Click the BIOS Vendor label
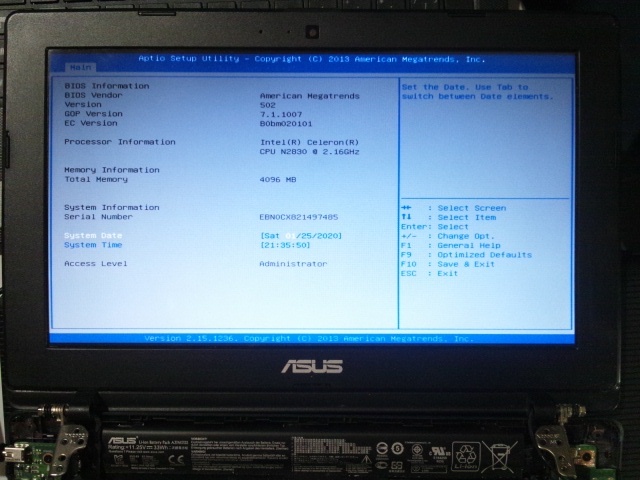The width and height of the screenshot is (640, 480). click(x=93, y=95)
